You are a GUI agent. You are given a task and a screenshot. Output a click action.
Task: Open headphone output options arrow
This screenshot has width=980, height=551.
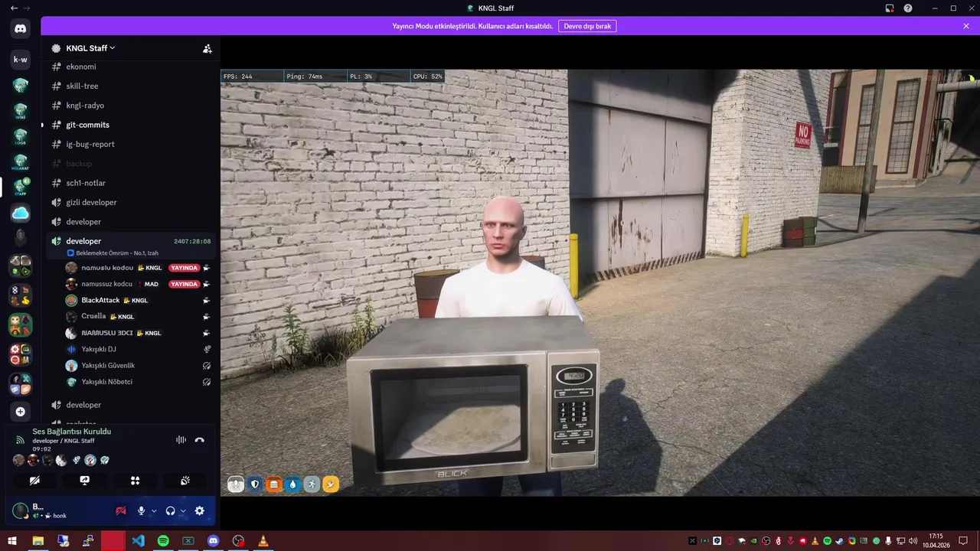(183, 510)
